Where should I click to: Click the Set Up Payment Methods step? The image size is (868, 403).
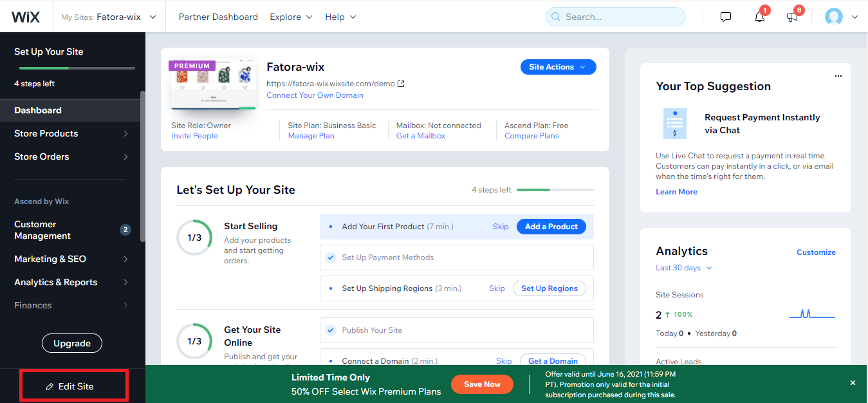pyautogui.click(x=457, y=258)
